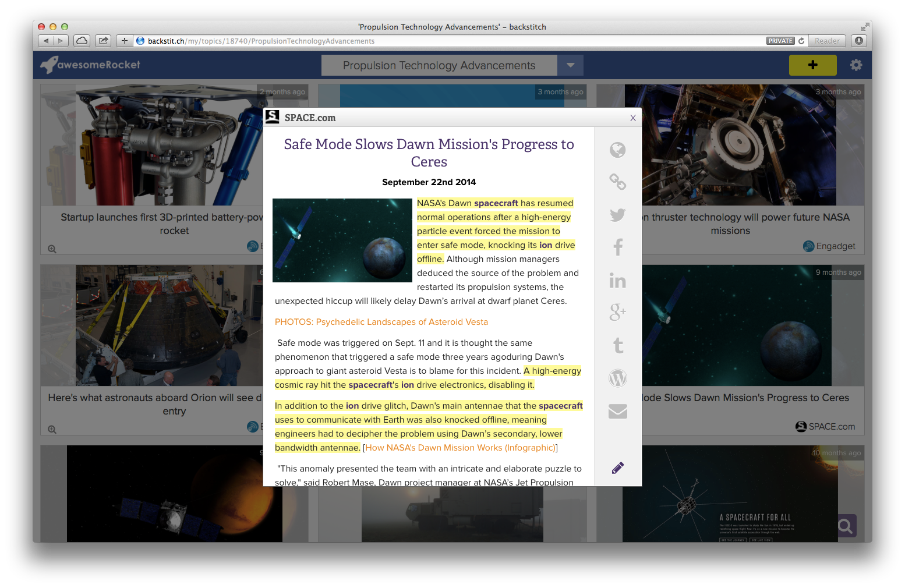905x588 pixels.
Task: Click the Safari share button
Action: pos(103,41)
